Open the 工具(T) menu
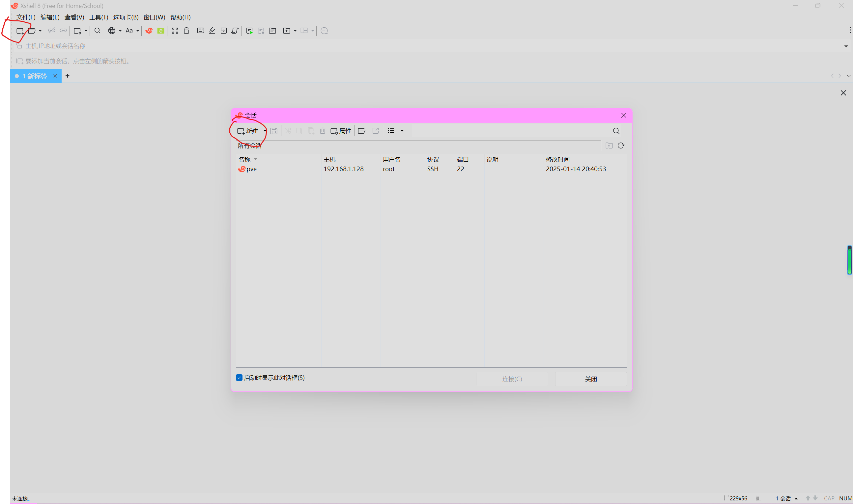This screenshot has width=853, height=504. pyautogui.click(x=99, y=17)
